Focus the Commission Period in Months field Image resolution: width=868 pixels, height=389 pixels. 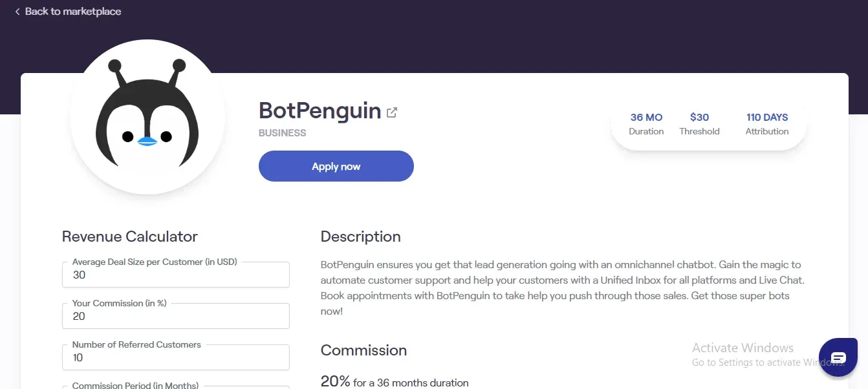(176, 387)
